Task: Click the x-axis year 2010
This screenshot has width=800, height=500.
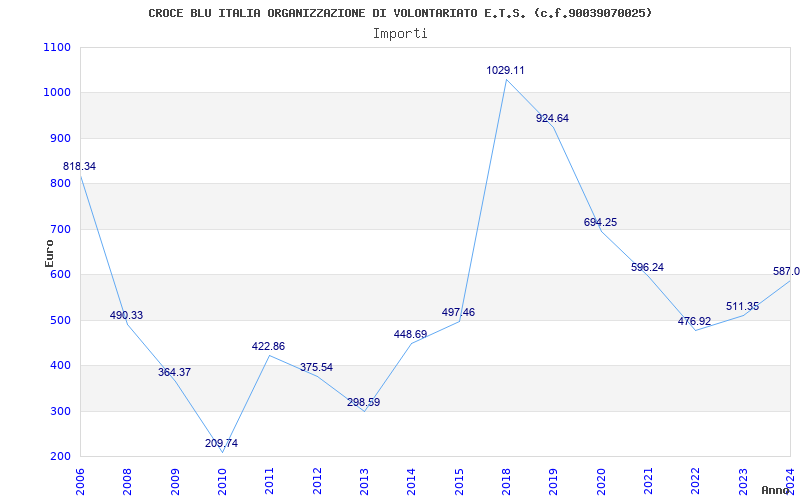Action: point(222,482)
